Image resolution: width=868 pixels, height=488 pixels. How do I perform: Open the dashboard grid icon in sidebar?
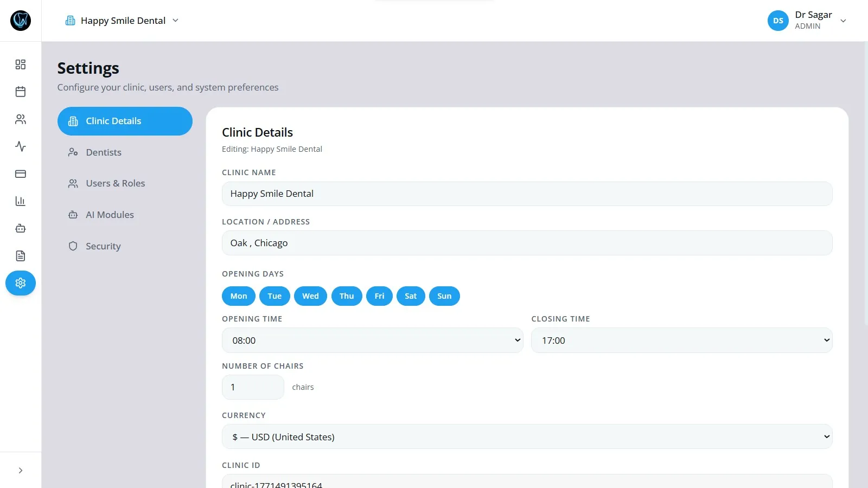point(21,65)
